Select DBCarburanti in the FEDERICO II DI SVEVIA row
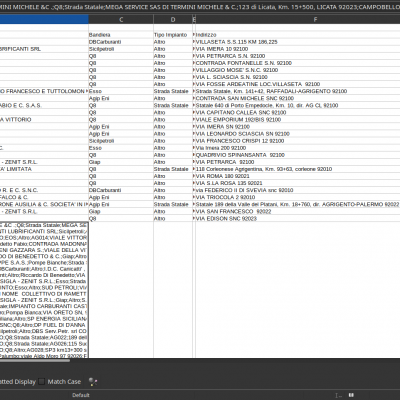The image size is (400, 400). click(x=121, y=190)
